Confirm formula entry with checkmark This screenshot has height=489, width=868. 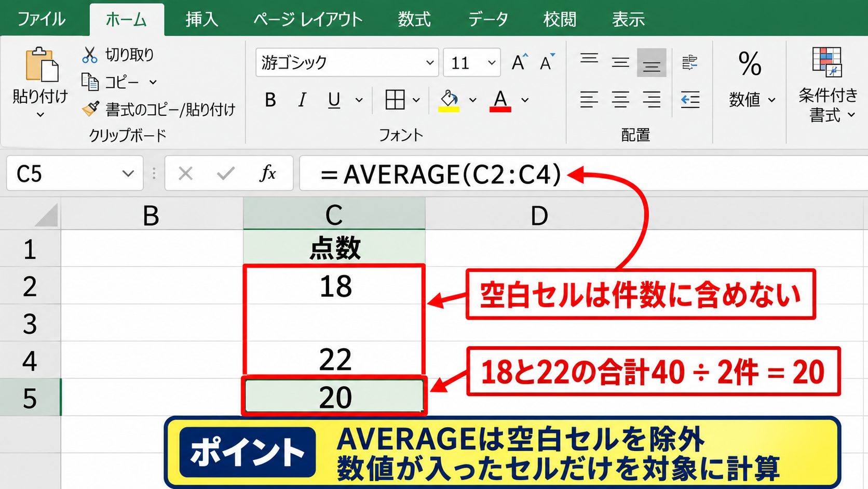[225, 173]
